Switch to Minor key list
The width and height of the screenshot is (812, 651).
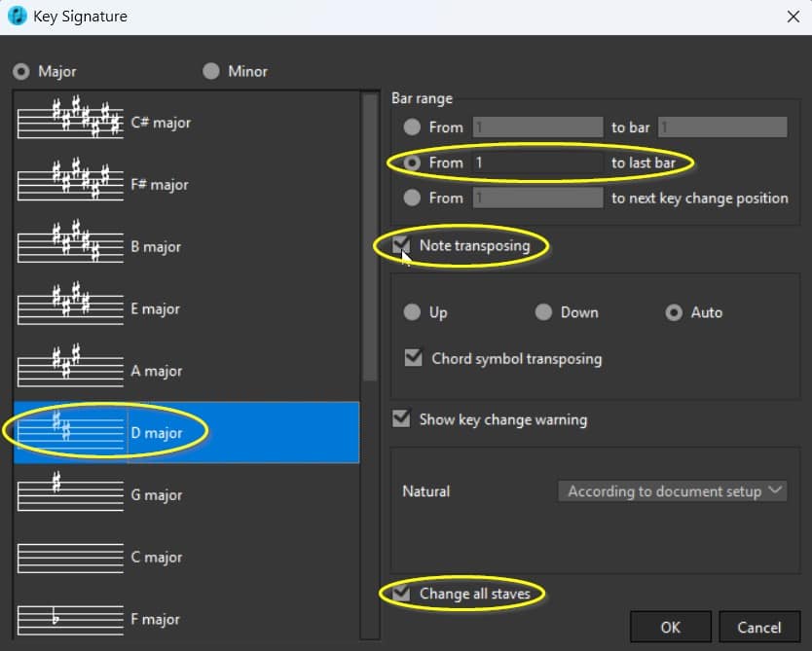(x=211, y=71)
